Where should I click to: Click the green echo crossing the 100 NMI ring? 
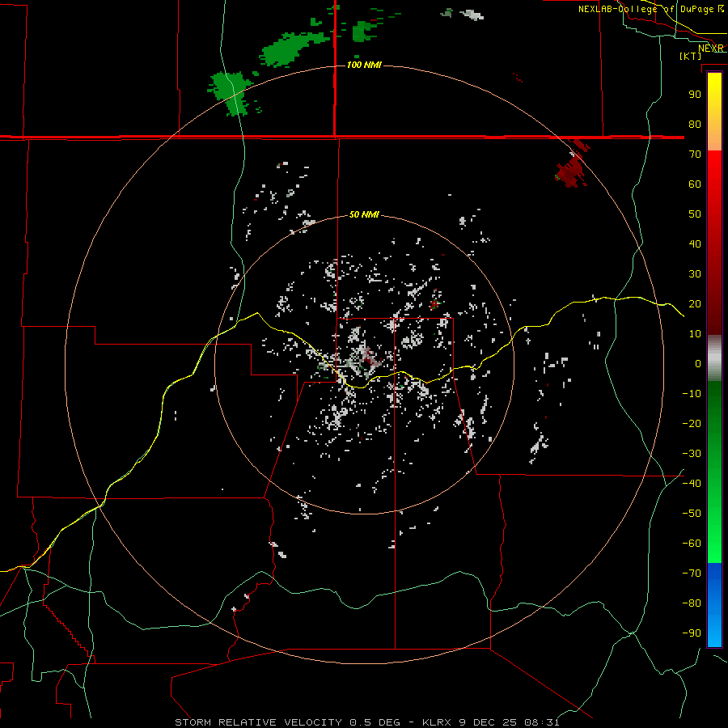[231, 92]
